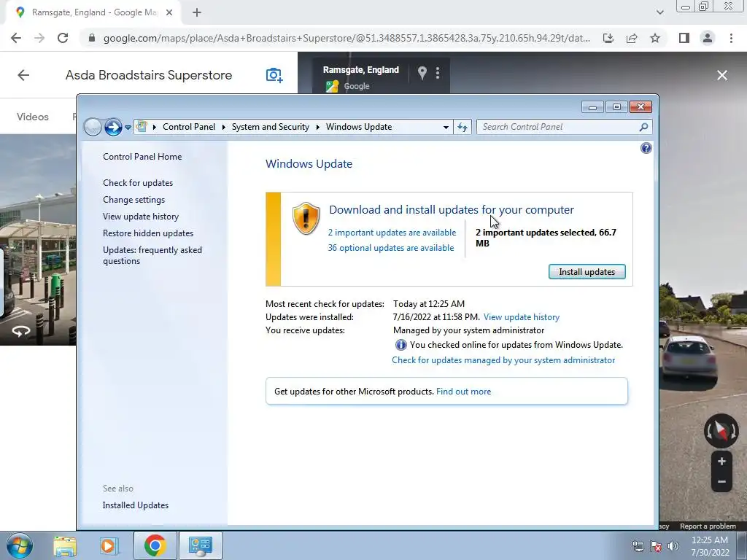Click the install app icon in Chrome's address bar
Viewport: 747px width, 560px height.
click(608, 38)
